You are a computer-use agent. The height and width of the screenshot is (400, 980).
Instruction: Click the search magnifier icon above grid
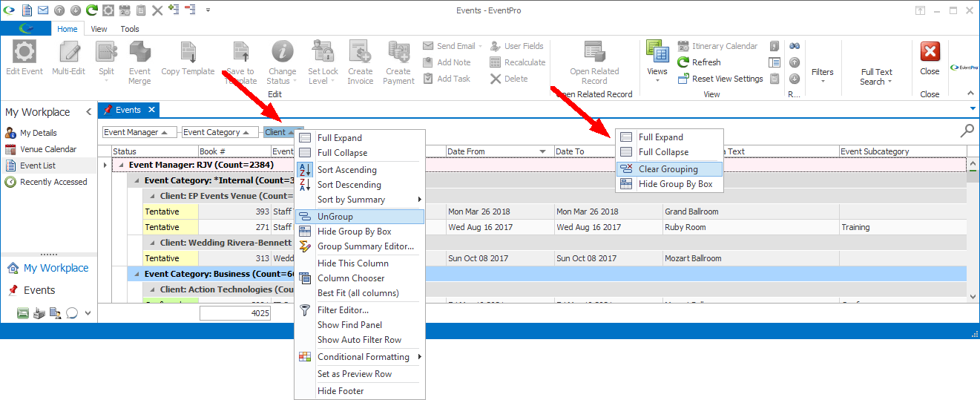click(x=967, y=131)
